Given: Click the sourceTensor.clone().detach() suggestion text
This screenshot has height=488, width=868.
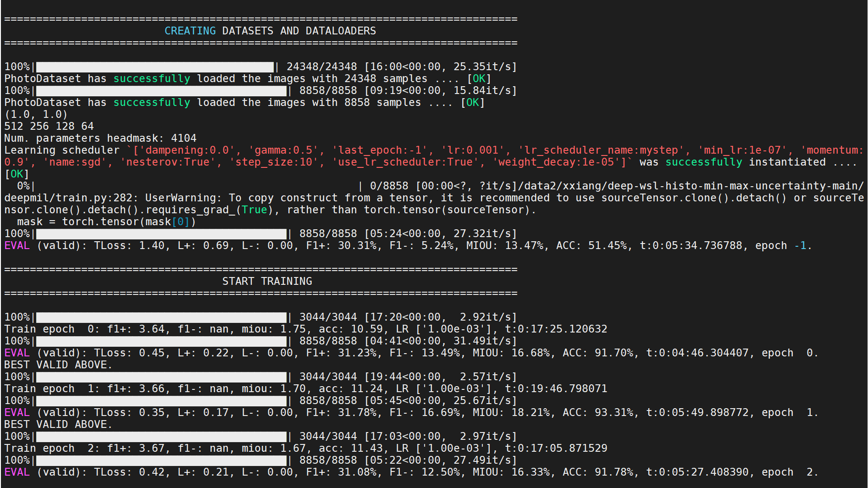Looking at the screenshot, I should tap(688, 198).
